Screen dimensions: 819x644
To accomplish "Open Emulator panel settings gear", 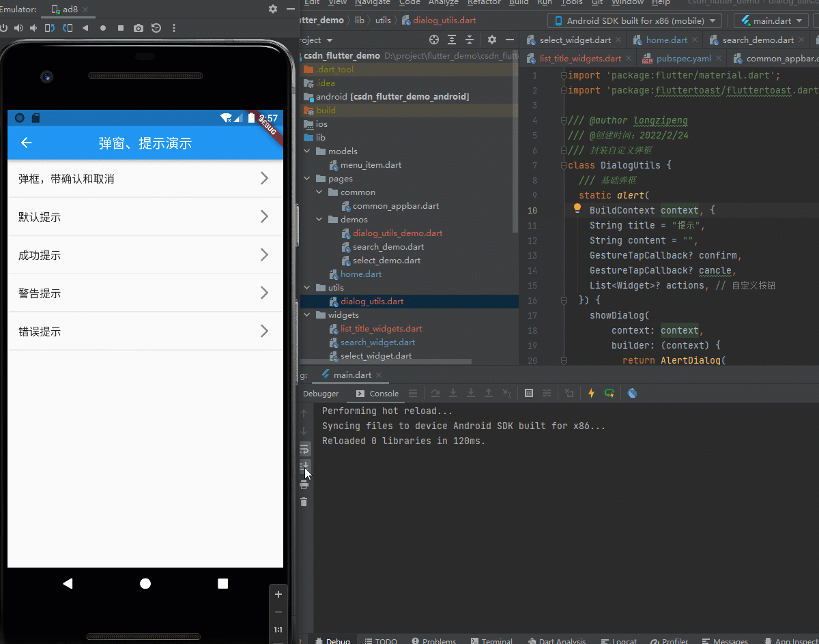I will point(273,9).
